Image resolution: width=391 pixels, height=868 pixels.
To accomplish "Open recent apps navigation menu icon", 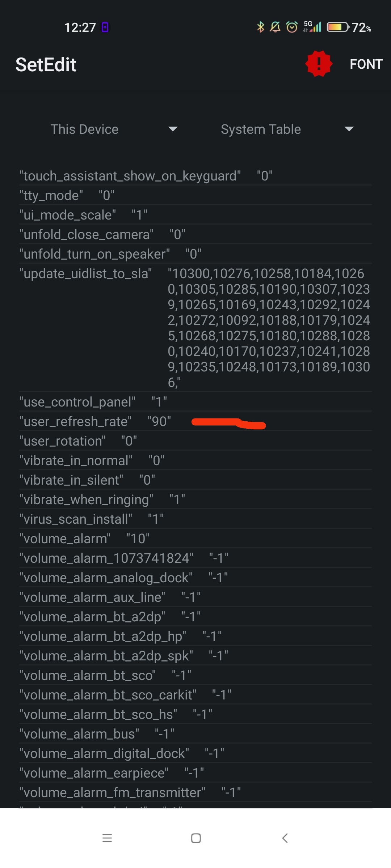I will tap(107, 838).
